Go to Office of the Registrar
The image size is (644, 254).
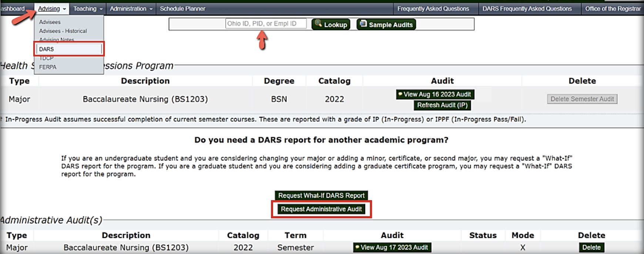[613, 9]
